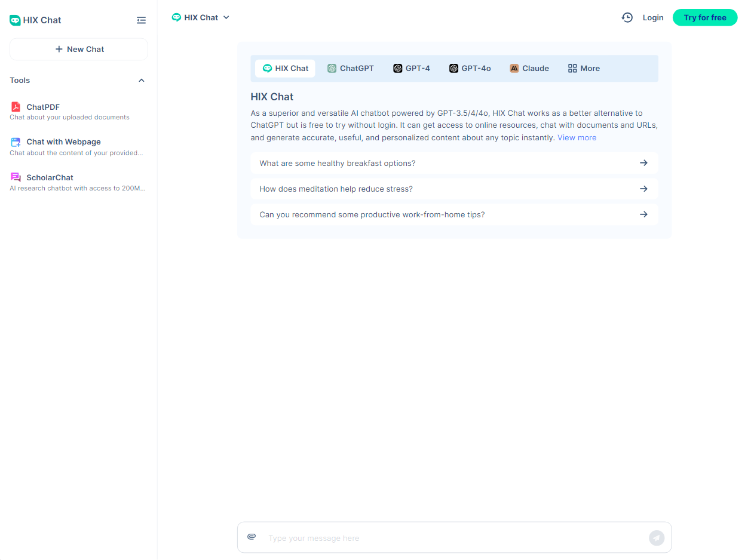The height and width of the screenshot is (560, 751).
Task: Open the Login link
Action: (653, 18)
